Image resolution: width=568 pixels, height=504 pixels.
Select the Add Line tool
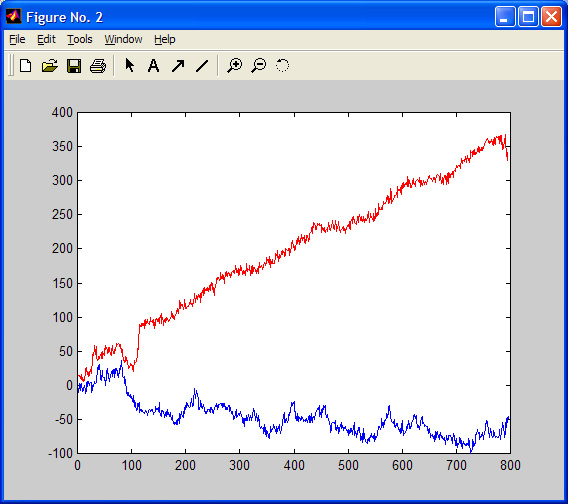tap(202, 66)
